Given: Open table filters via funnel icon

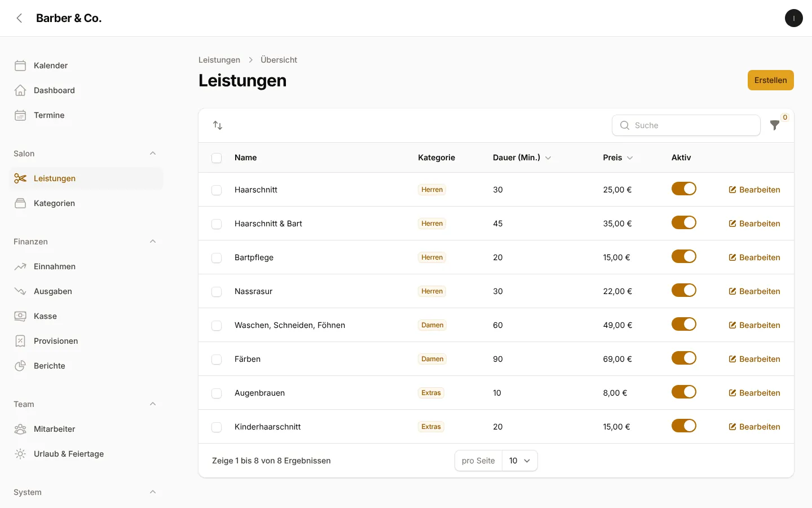Looking at the screenshot, I should (x=775, y=125).
